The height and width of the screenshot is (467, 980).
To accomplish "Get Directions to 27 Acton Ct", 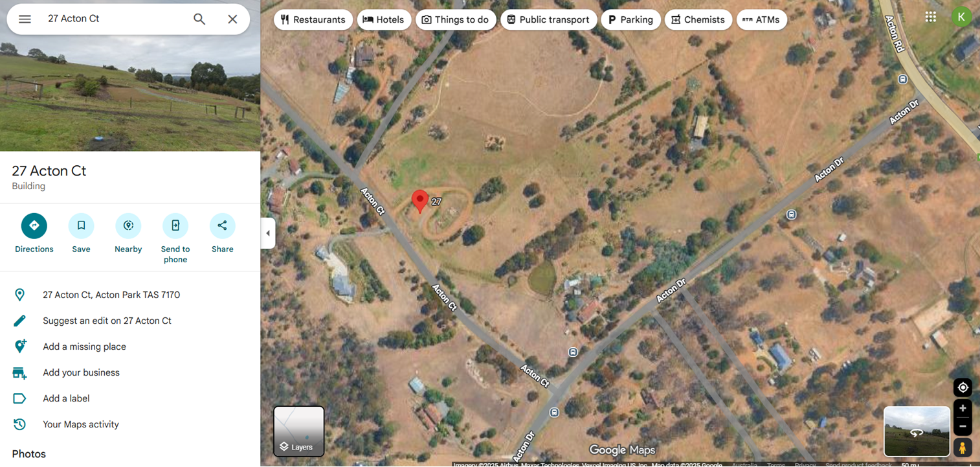I will point(34,225).
